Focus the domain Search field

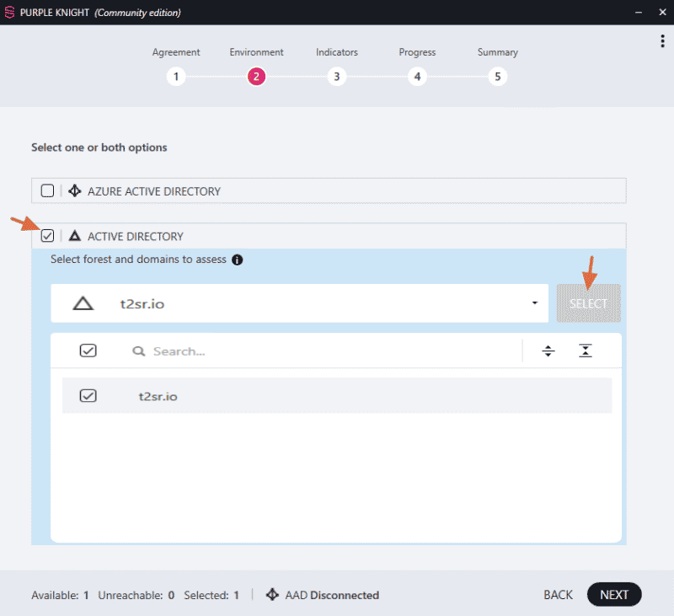coord(327,351)
